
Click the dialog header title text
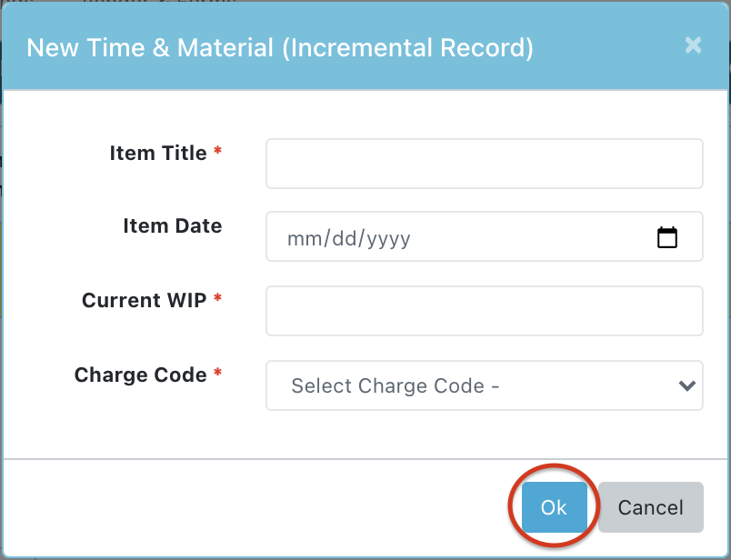[280, 47]
